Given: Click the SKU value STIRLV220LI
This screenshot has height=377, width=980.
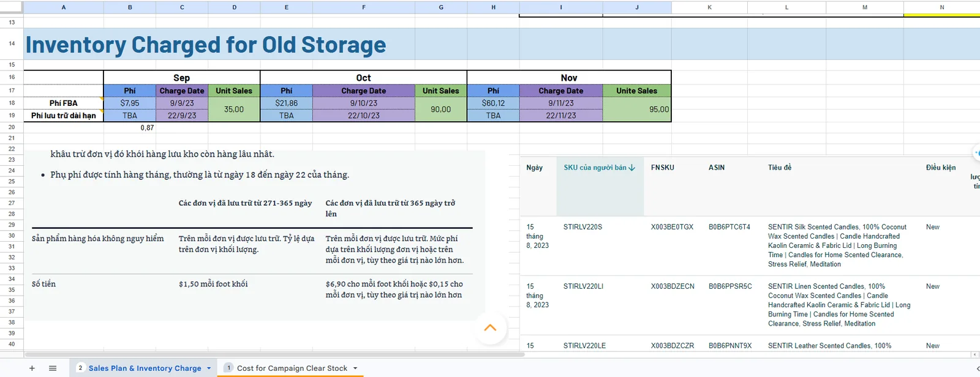Looking at the screenshot, I should point(583,286).
